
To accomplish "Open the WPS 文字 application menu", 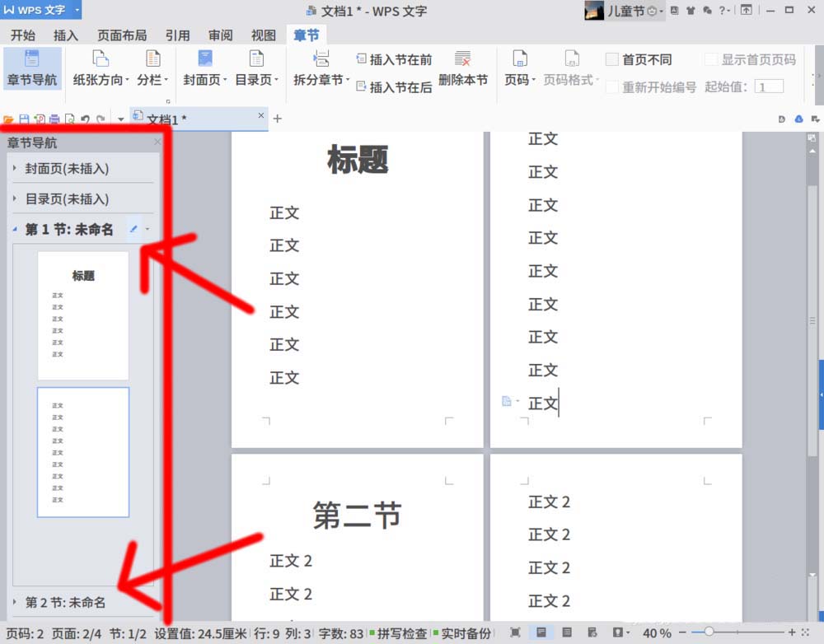I will coord(41,10).
